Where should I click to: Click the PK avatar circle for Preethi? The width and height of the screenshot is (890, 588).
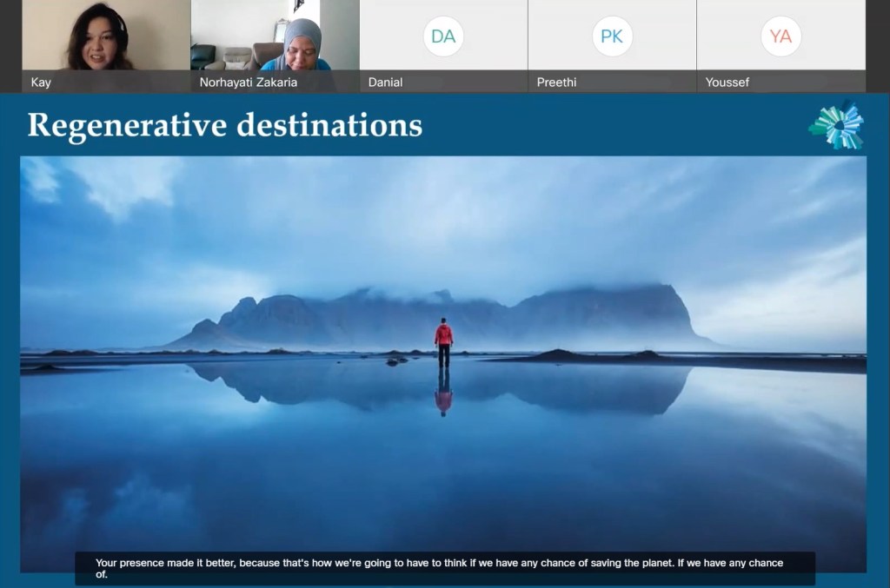(612, 36)
